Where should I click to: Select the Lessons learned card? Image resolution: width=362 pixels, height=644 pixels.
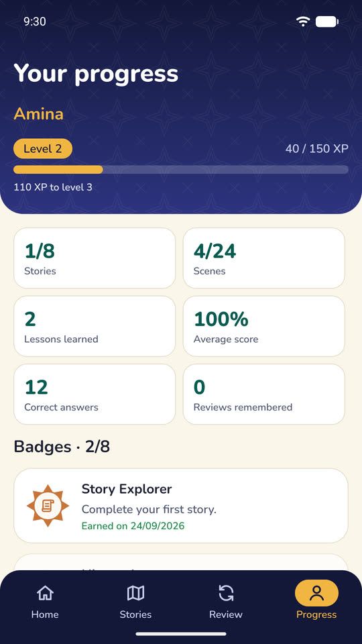point(95,326)
